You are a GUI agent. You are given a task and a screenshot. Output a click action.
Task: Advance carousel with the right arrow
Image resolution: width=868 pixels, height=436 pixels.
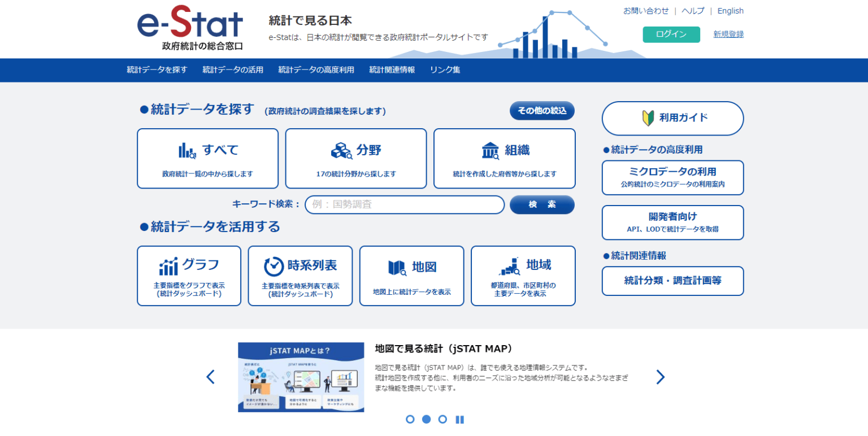(660, 376)
